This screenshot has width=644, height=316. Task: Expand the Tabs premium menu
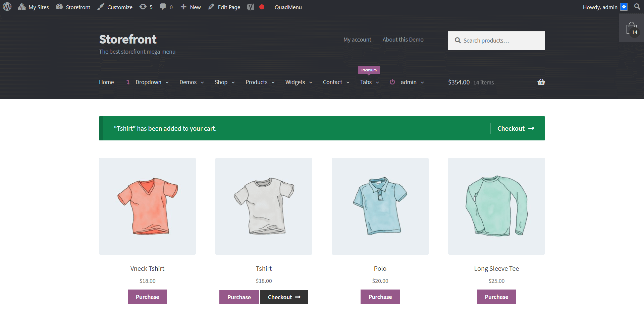(x=369, y=82)
